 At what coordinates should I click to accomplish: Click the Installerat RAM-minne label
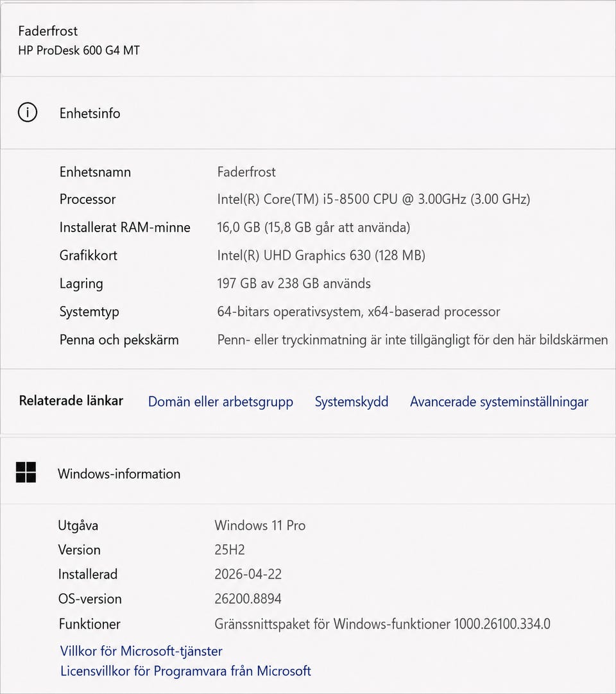(x=125, y=227)
